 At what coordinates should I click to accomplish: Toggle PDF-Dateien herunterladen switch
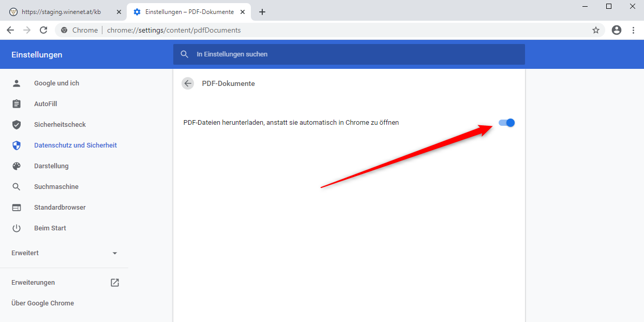click(x=506, y=123)
